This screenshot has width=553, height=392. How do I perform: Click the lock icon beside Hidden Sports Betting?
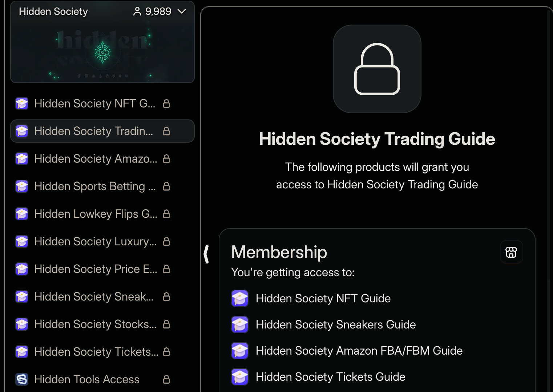[x=166, y=186]
